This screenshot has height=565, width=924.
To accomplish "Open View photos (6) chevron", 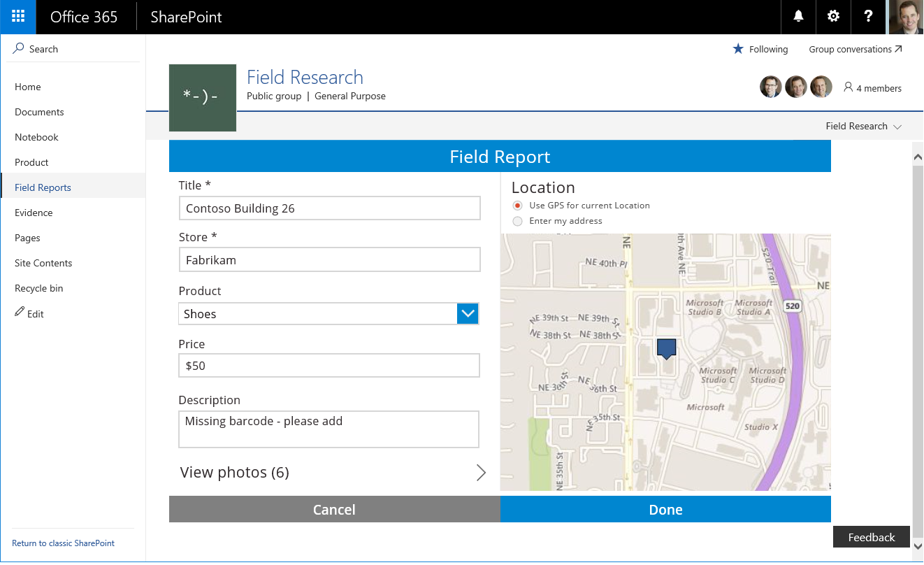I will click(x=481, y=473).
